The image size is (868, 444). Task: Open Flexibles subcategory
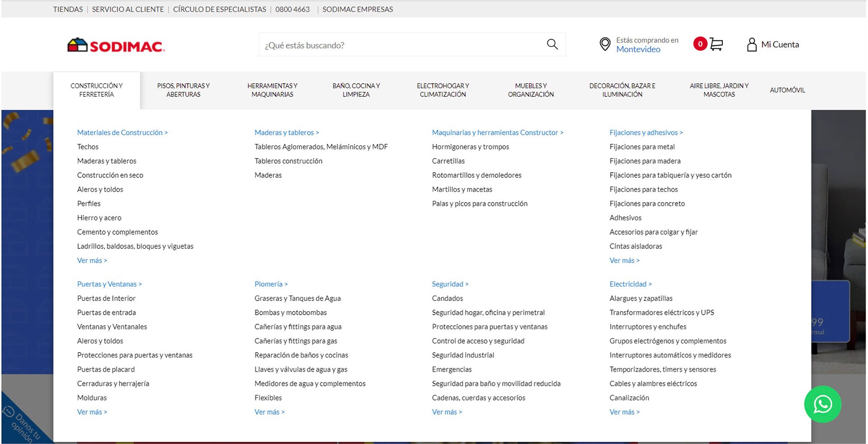[268, 397]
